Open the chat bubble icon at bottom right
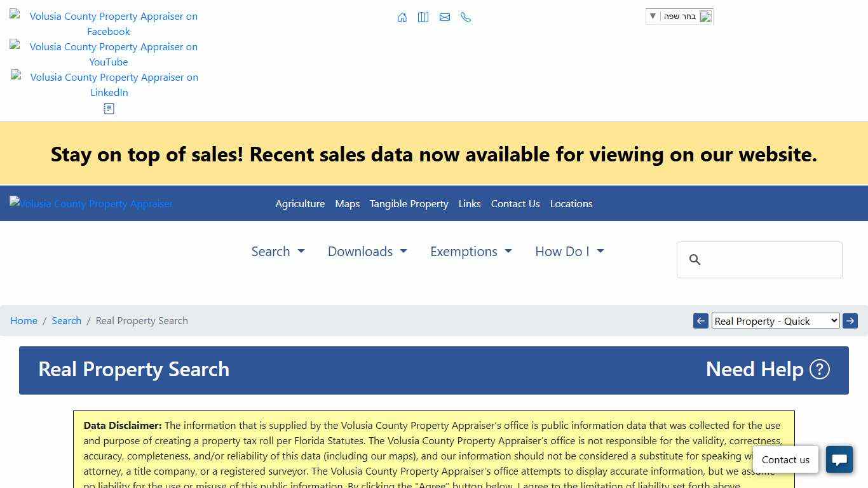The image size is (868, 488). [x=839, y=459]
